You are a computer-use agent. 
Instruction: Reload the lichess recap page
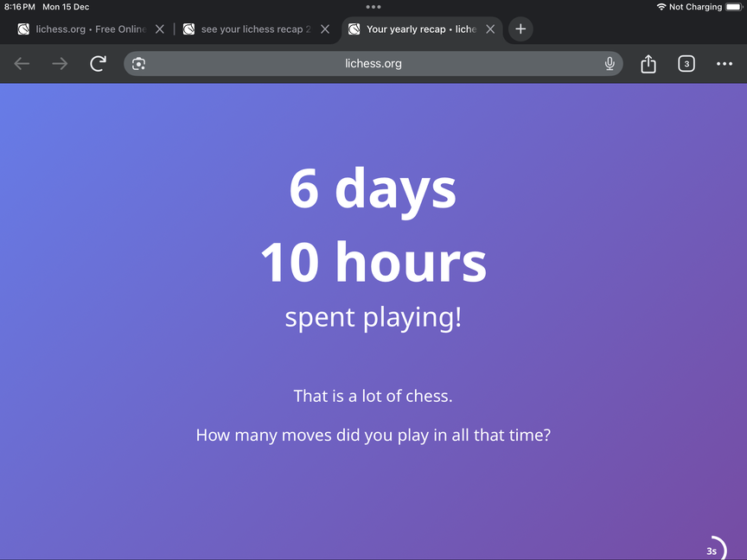click(98, 64)
